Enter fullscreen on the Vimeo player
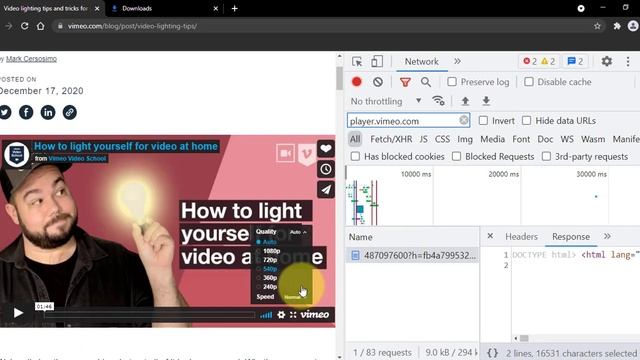 pos(293,315)
